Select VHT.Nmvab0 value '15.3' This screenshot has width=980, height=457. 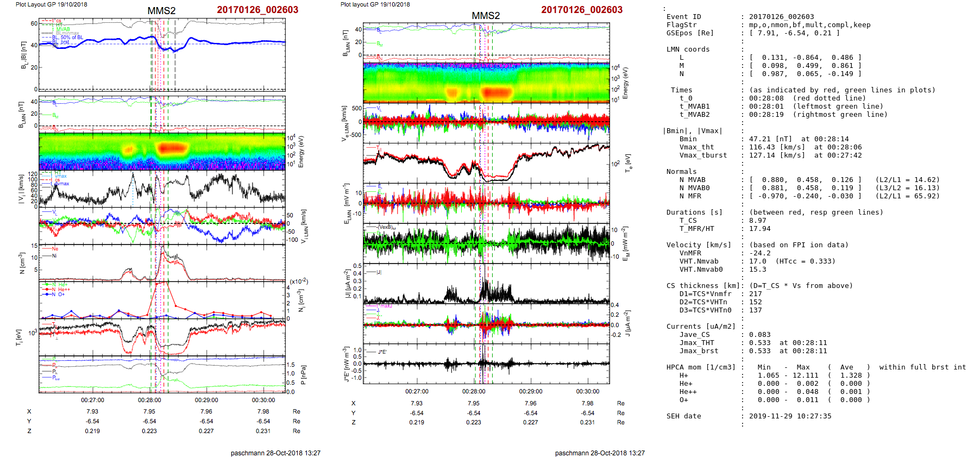[757, 270]
